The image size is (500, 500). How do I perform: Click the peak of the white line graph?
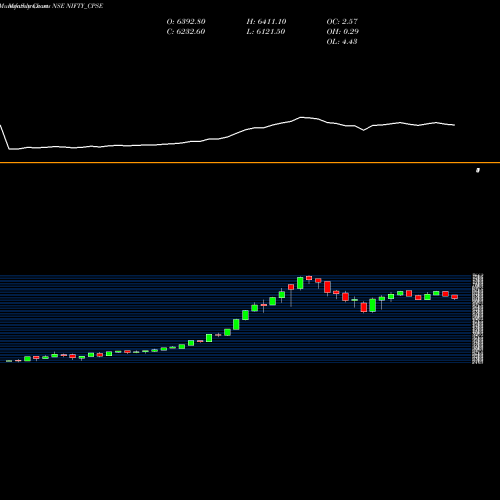click(302, 117)
